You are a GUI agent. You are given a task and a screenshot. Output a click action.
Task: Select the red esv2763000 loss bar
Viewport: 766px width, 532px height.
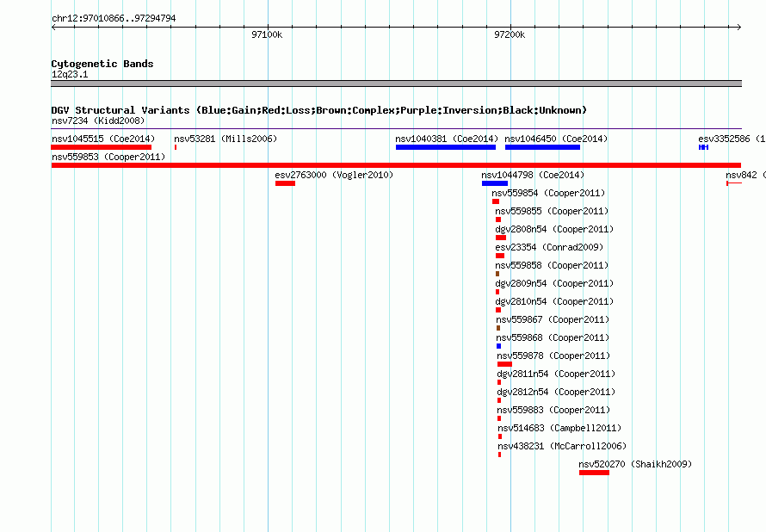point(285,183)
